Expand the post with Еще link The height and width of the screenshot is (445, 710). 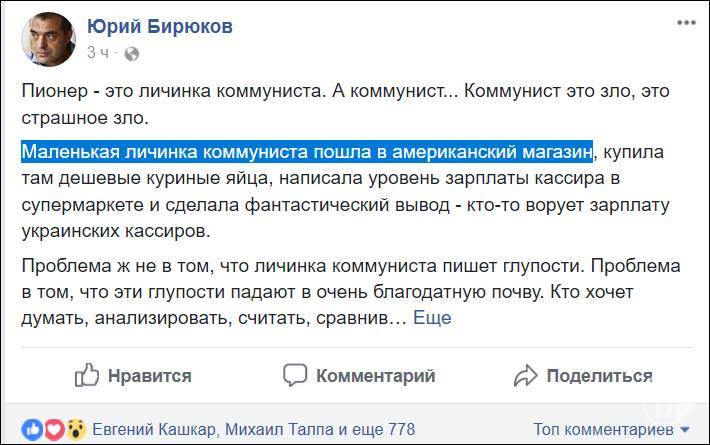point(432,317)
